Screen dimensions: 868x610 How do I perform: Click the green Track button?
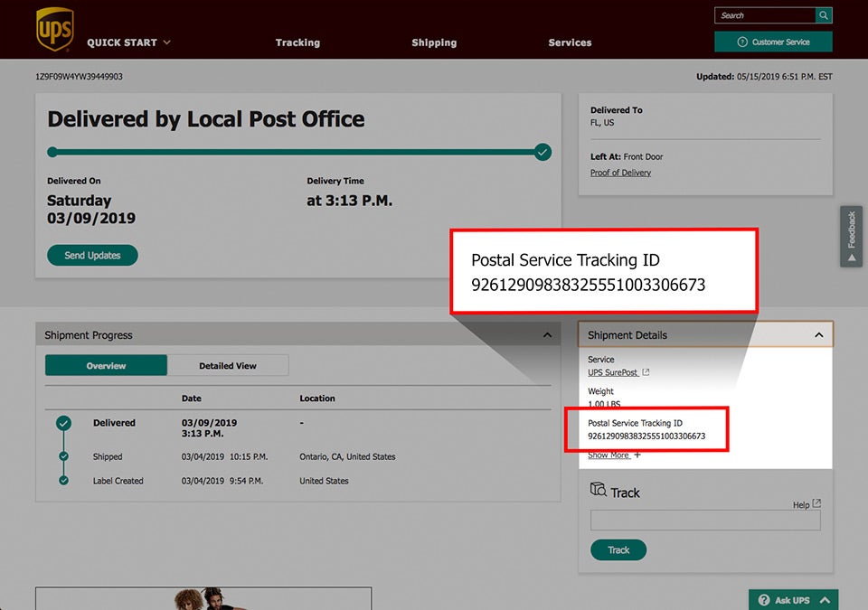pyautogui.click(x=618, y=549)
